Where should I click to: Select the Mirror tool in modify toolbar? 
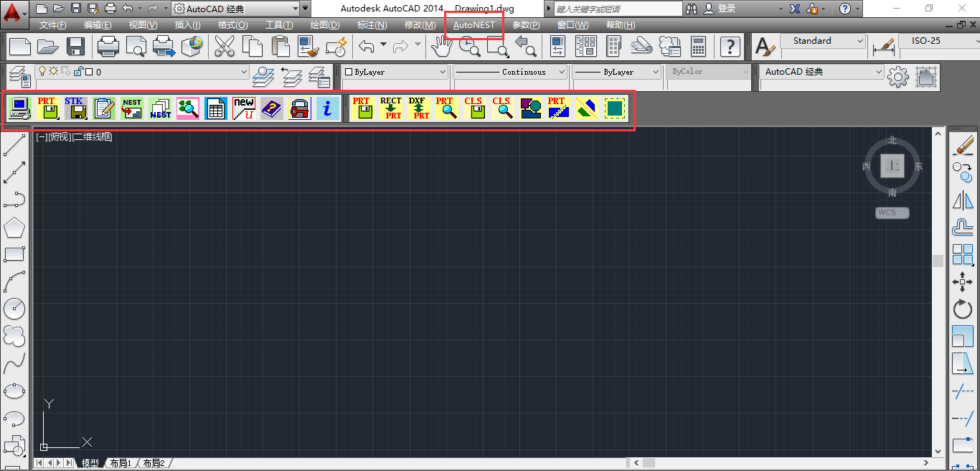pos(962,200)
